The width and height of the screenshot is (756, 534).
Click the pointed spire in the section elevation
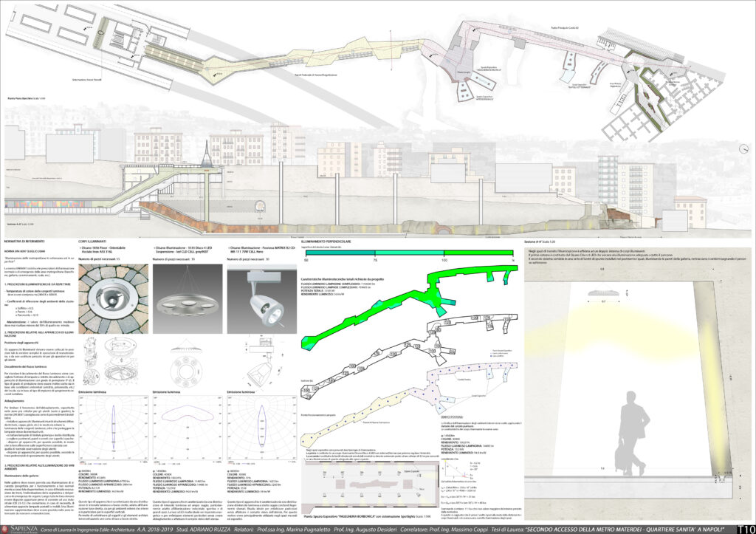click(207, 153)
